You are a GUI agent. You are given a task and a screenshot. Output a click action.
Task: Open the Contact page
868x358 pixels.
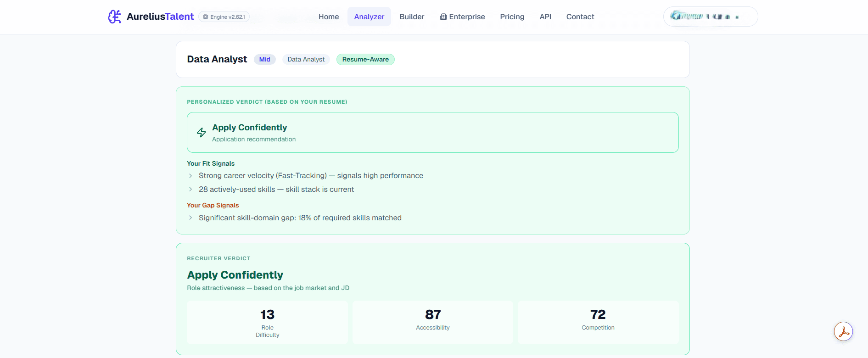click(x=580, y=17)
